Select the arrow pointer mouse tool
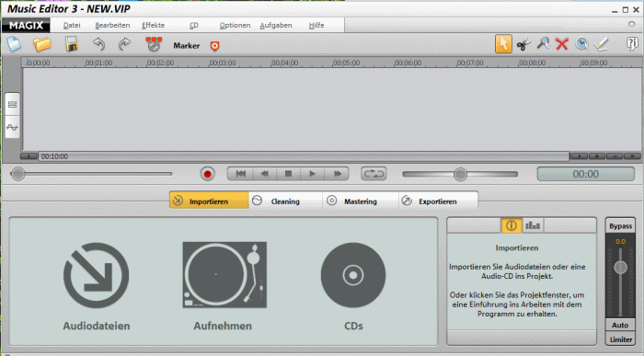The height and width of the screenshot is (356, 644). 503,44
